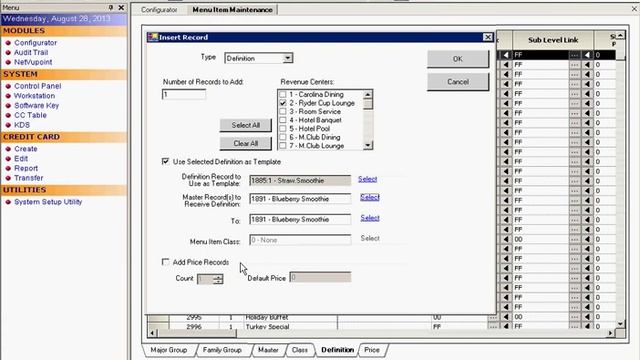Open Major Group bottom tab
Screen dimensions: 640x360
point(169,350)
